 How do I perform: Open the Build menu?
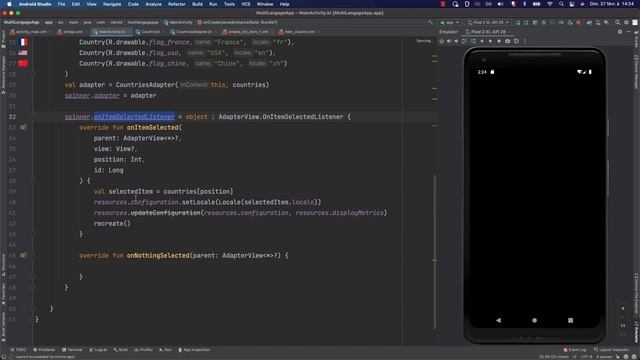coord(198,4)
